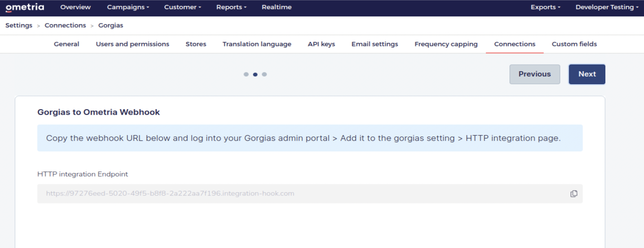
Task: Select the third carousel dot
Action: (x=264, y=74)
